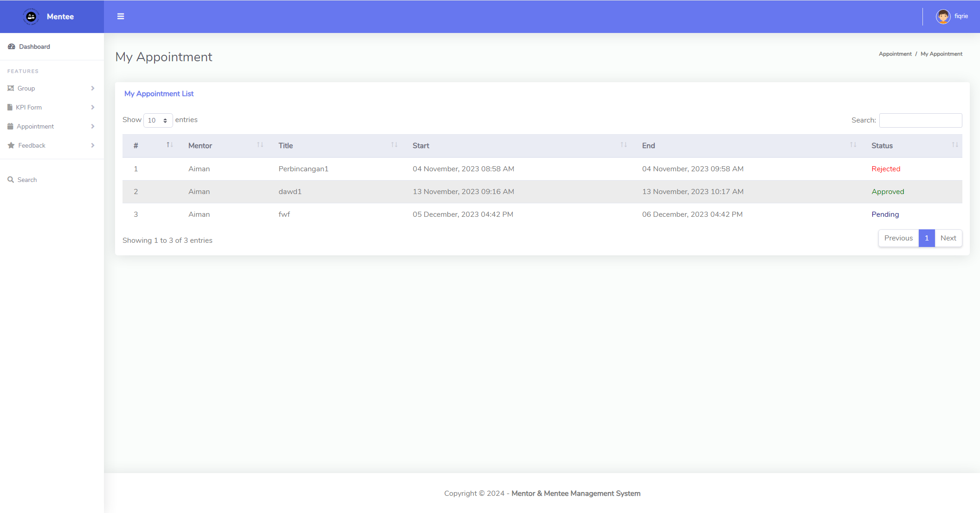Click the Feedback star icon
Screen dimensions: 980x513
tap(11, 145)
